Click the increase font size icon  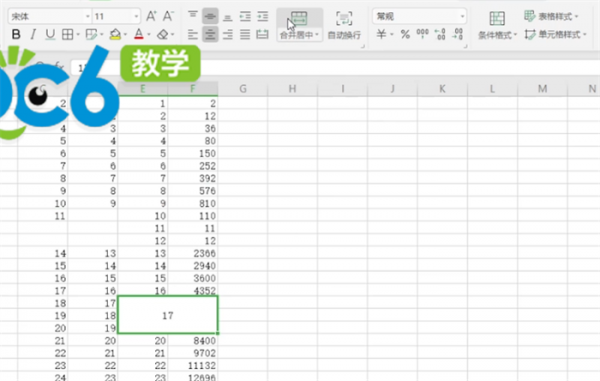(x=151, y=16)
